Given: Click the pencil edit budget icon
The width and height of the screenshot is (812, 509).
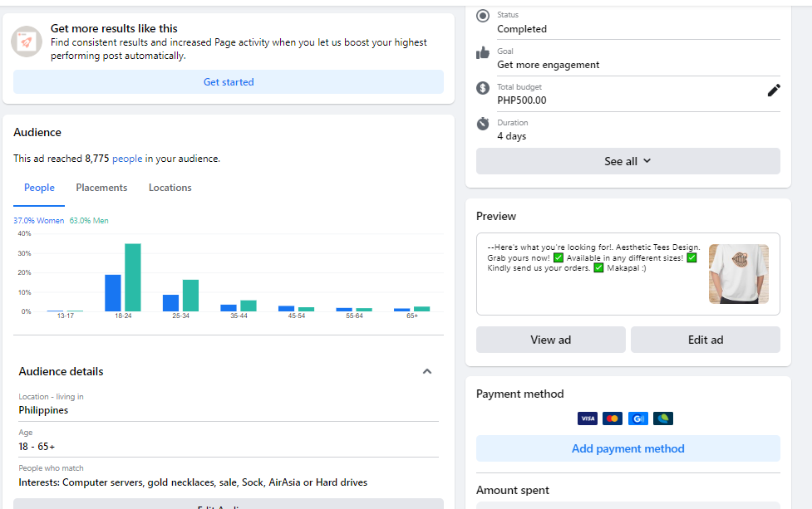Looking at the screenshot, I should 774,91.
